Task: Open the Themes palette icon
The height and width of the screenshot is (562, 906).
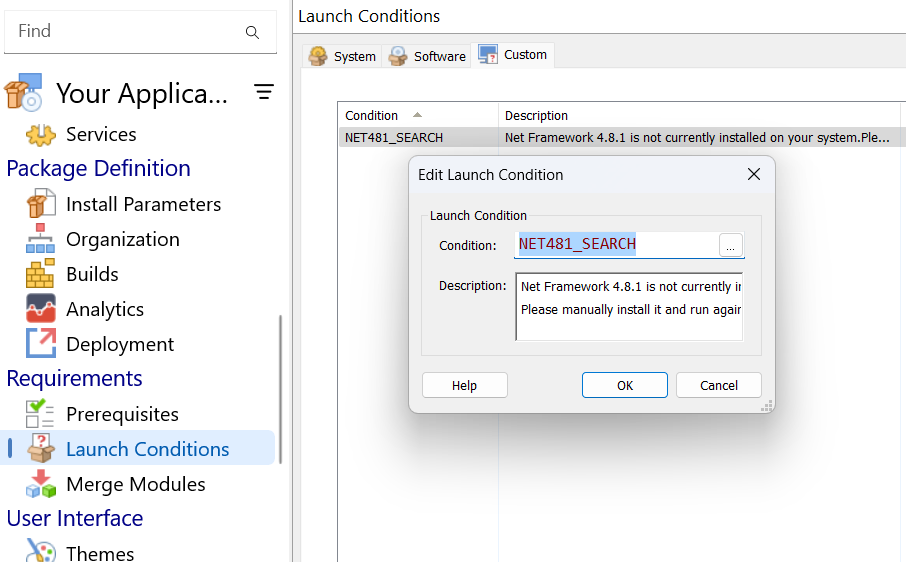Action: point(41,552)
